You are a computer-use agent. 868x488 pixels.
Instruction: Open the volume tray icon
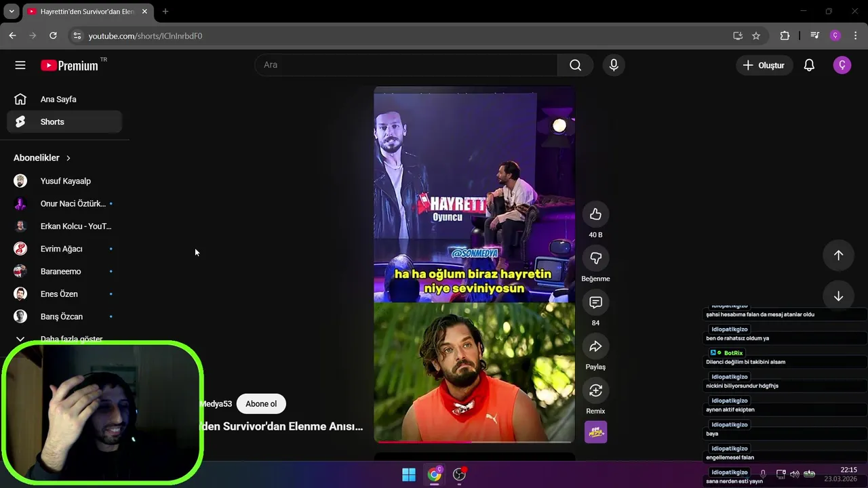coord(794,474)
